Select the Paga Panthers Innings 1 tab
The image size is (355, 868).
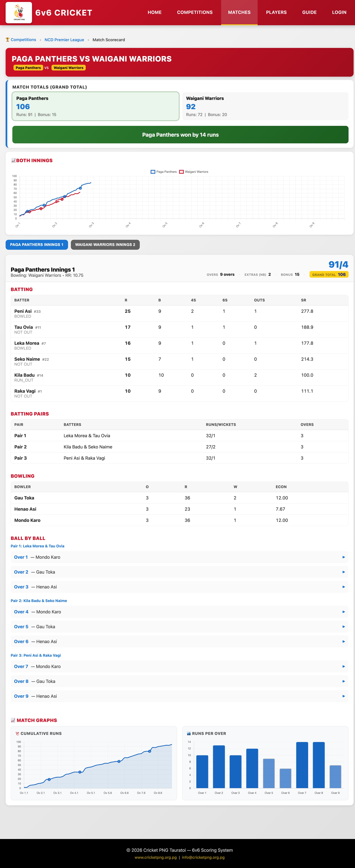tap(37, 245)
